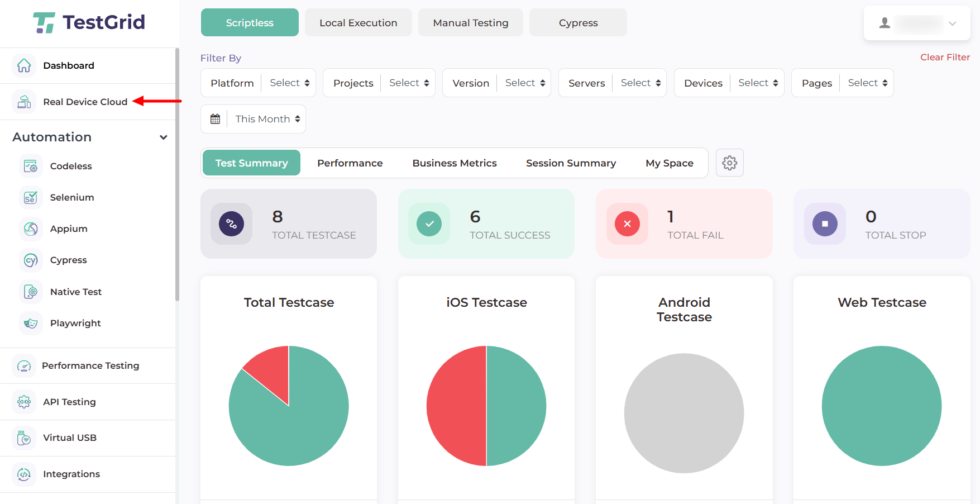980x504 pixels.
Task: Click the Virtual USB icon
Action: pos(24,438)
